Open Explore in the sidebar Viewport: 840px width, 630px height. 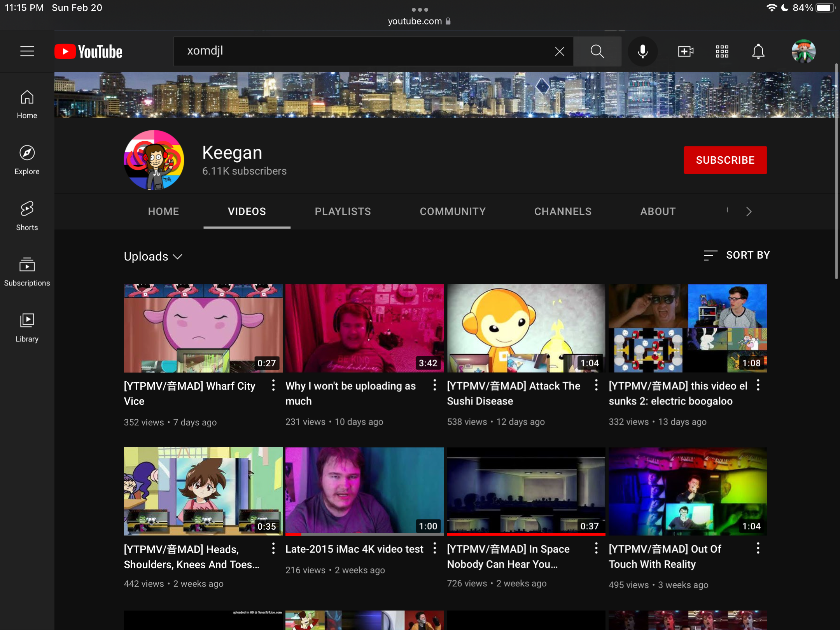pyautogui.click(x=27, y=160)
